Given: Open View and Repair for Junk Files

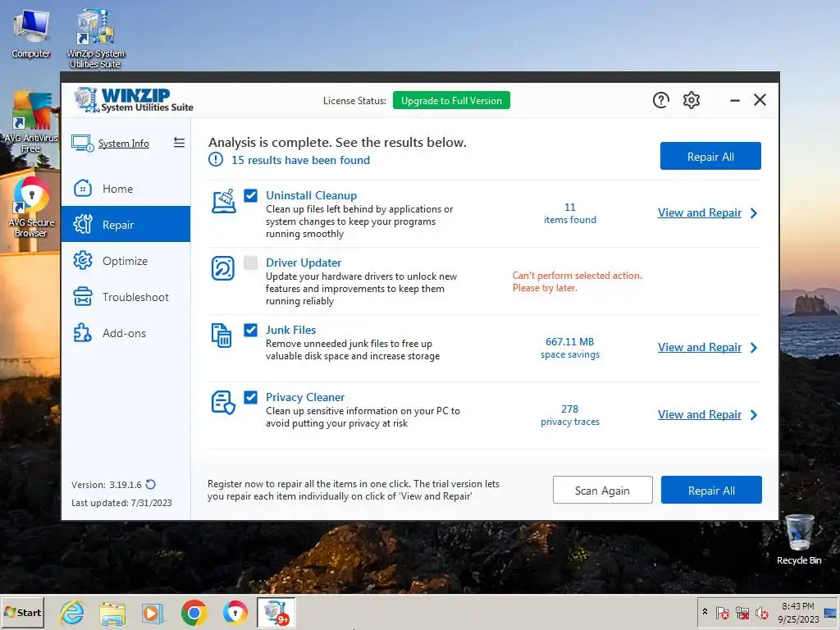Looking at the screenshot, I should point(699,347).
